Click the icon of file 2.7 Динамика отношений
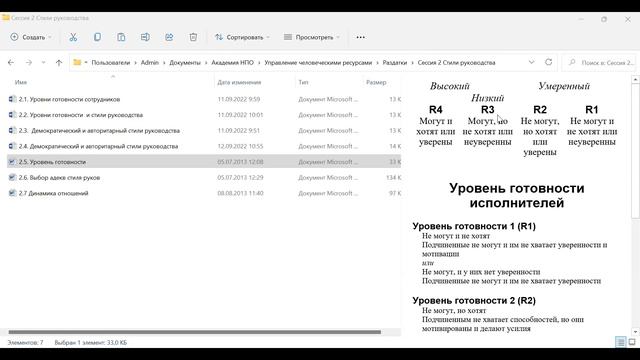 click(x=12, y=193)
